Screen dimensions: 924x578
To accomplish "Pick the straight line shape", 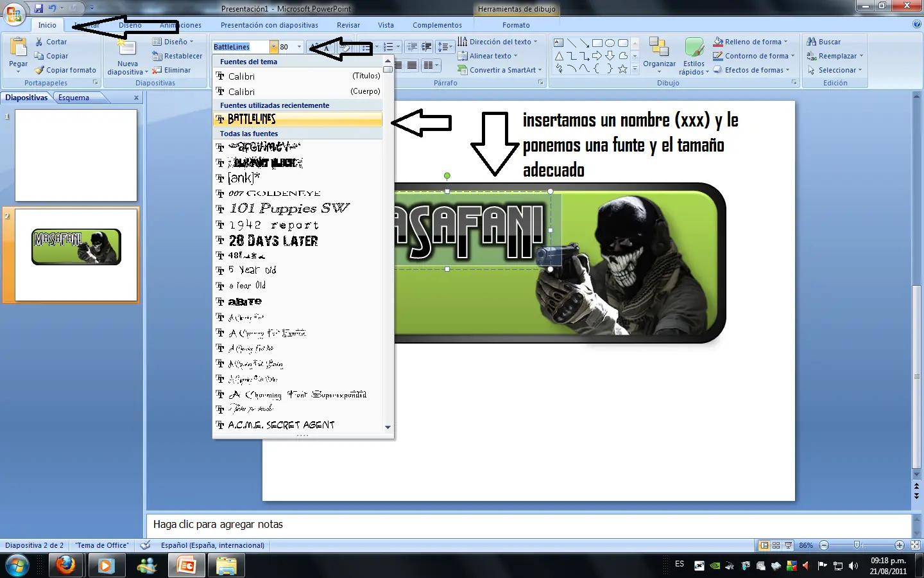I will (x=571, y=43).
